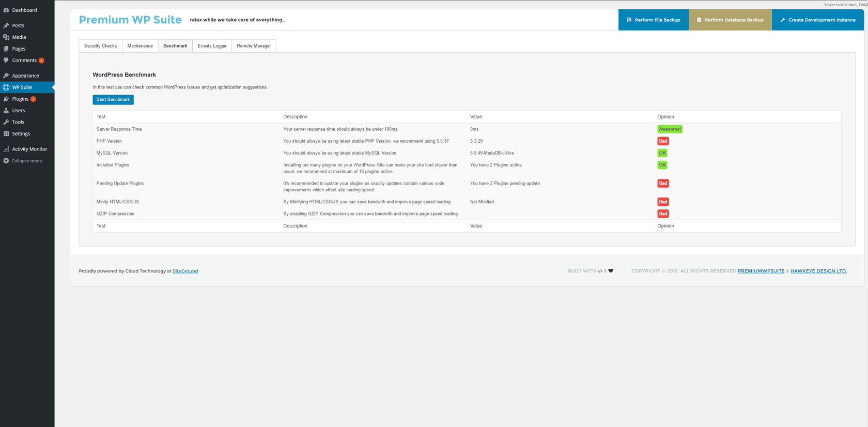Click the WordPress Benchmark heading
Viewport: 868px width, 427px height.
coord(124,75)
